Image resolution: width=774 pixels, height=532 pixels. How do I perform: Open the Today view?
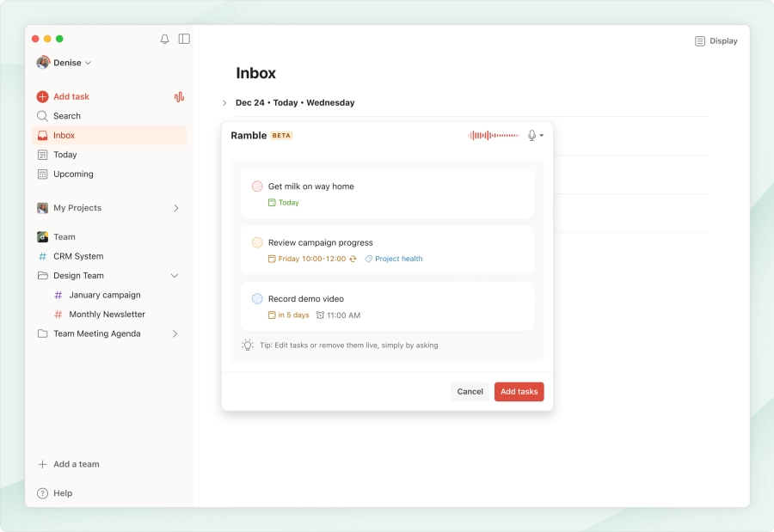[65, 155]
